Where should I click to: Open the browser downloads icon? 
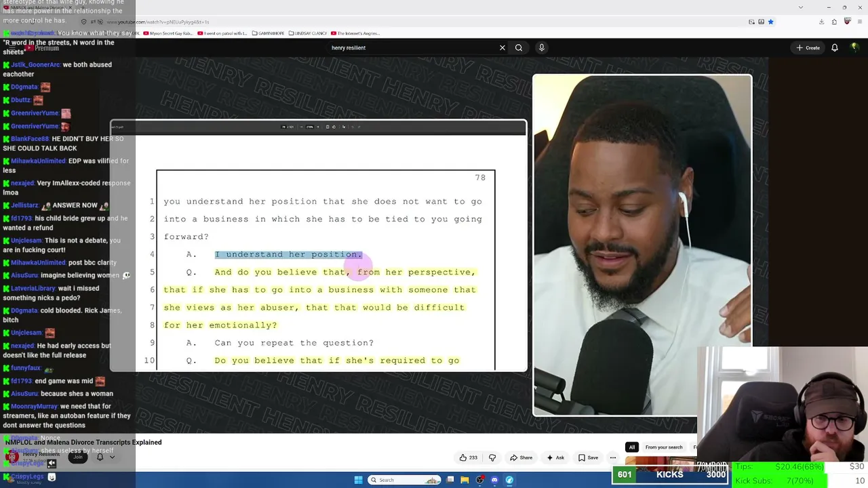click(821, 22)
